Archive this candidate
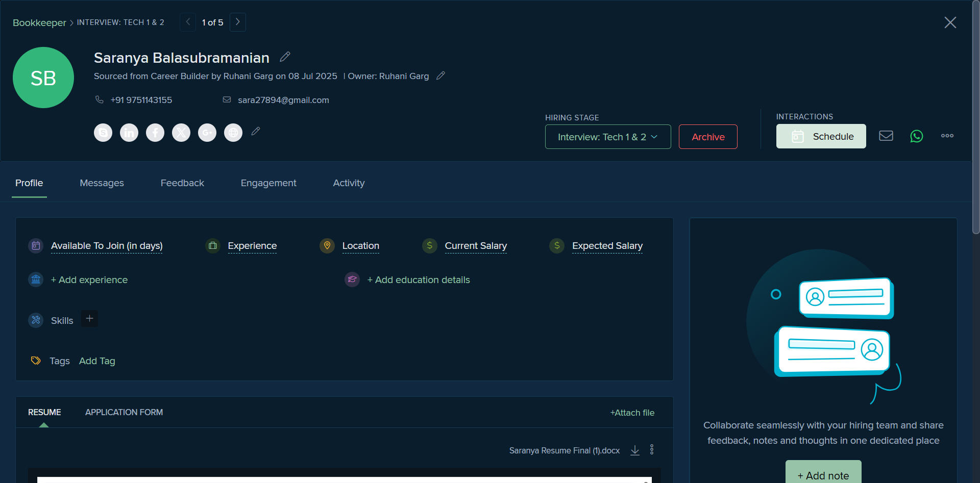Viewport: 980px width, 483px height. coord(708,137)
